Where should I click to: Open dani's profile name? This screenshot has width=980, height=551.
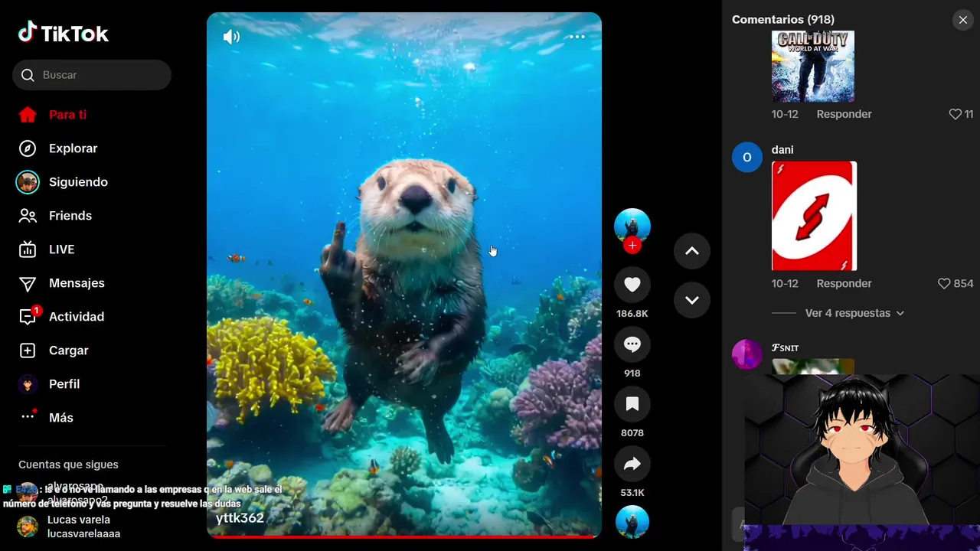click(x=782, y=150)
